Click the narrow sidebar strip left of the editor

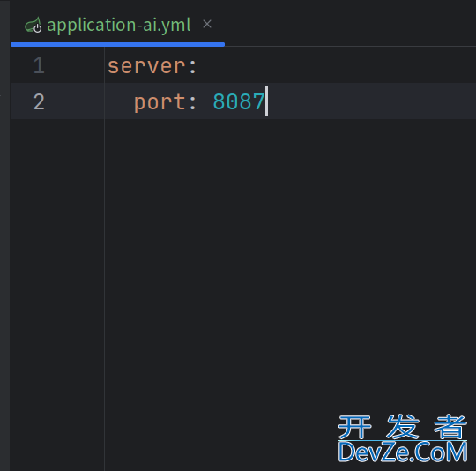coord(5,235)
